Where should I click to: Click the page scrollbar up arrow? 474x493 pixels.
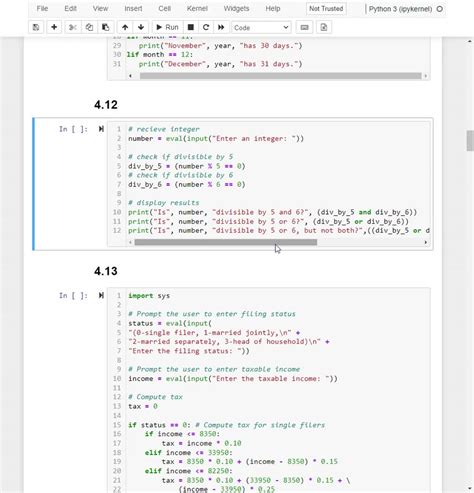[x=470, y=41]
